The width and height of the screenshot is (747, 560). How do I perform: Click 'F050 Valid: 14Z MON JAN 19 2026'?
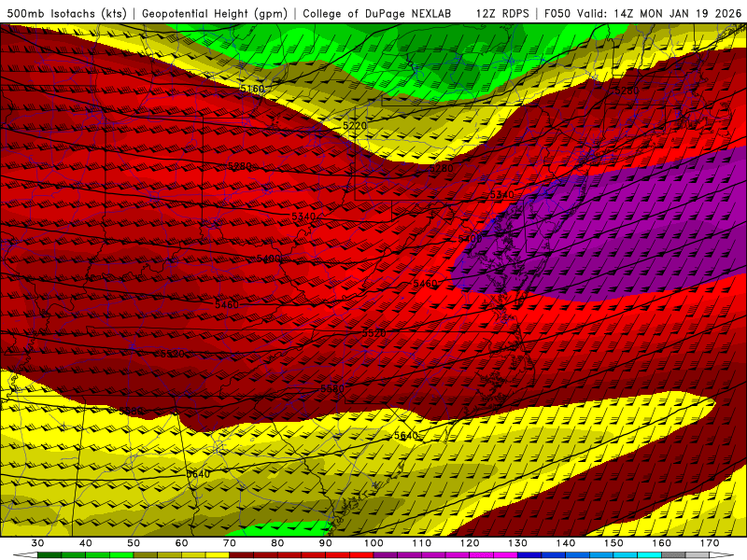pyautogui.click(x=642, y=14)
